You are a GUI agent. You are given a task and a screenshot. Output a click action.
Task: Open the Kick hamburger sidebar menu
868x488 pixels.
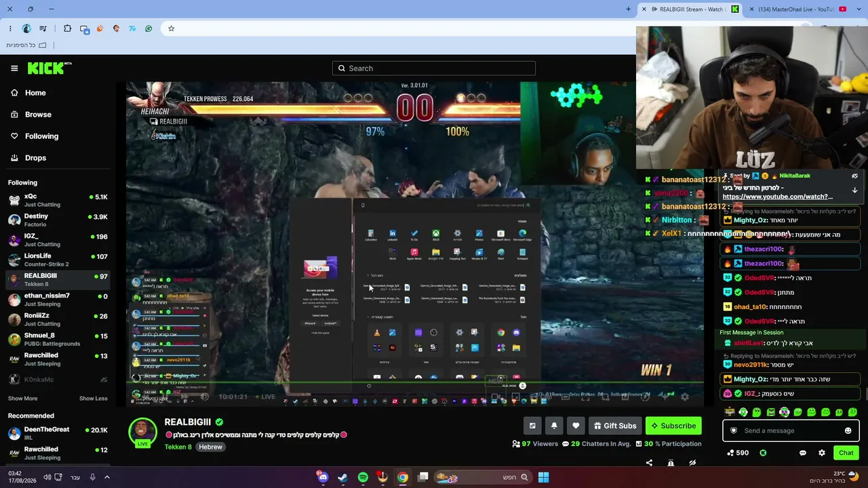(x=14, y=68)
